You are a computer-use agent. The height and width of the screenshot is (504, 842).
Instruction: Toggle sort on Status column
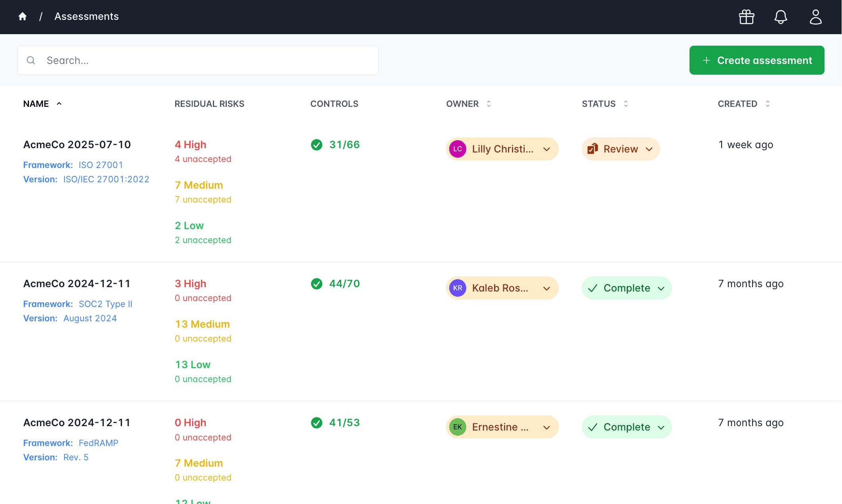pyautogui.click(x=626, y=104)
